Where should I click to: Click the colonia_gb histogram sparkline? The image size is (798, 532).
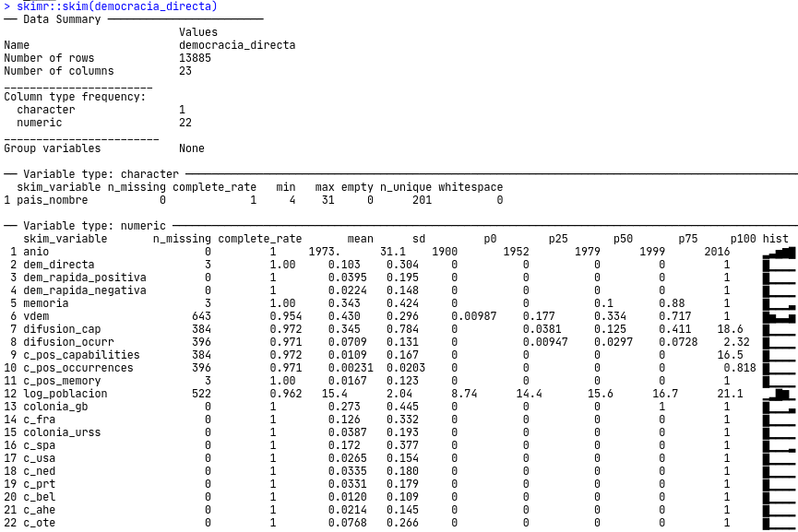(779, 407)
